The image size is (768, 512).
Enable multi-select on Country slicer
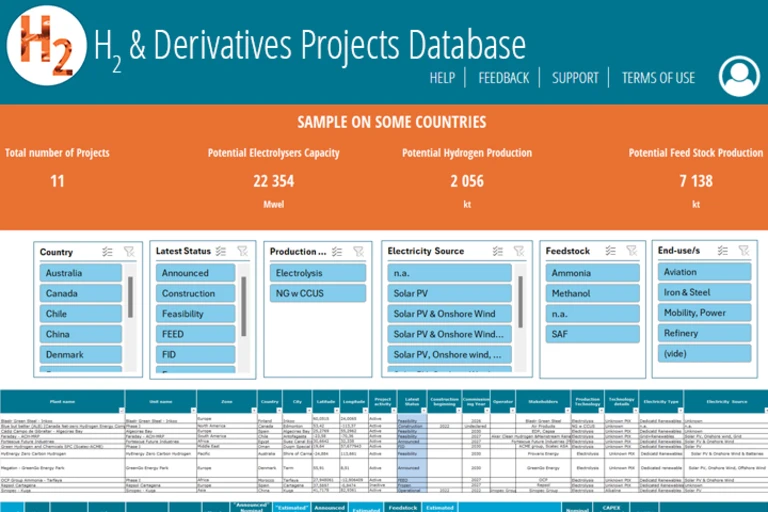[107, 252]
